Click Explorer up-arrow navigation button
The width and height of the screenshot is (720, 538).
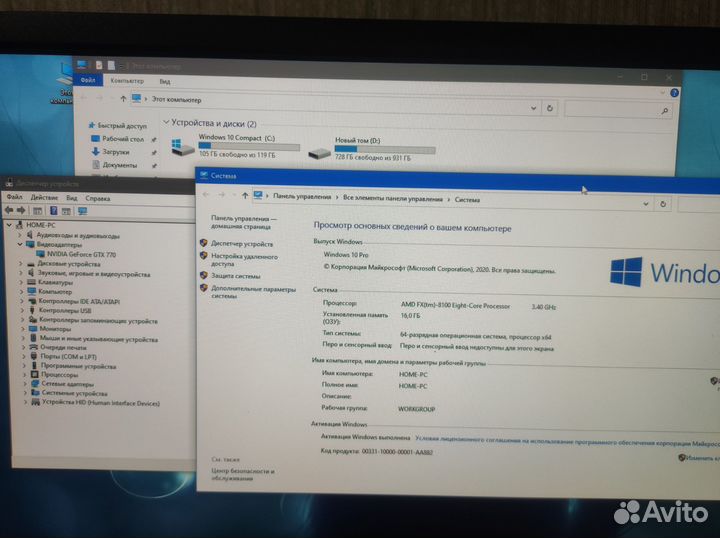123,98
